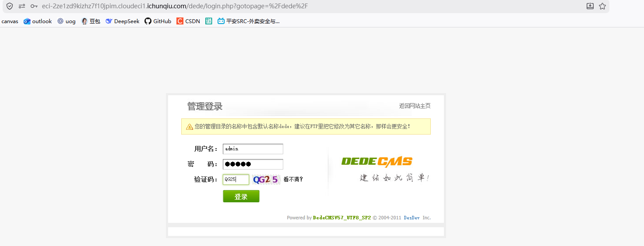Open the outlook bookmark
The image size is (644, 246).
click(38, 21)
